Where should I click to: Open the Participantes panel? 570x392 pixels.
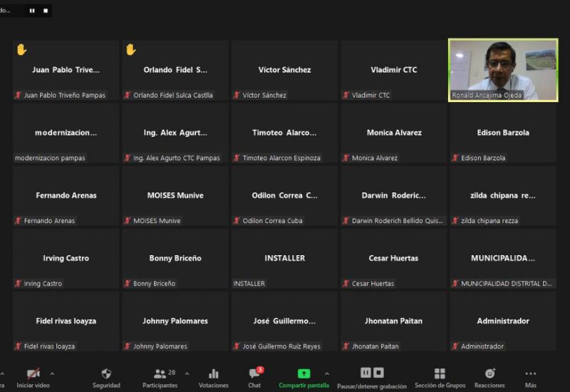(160, 373)
